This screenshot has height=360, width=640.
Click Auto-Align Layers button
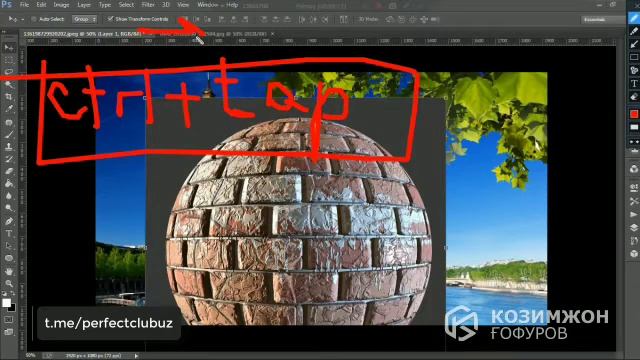[344, 19]
